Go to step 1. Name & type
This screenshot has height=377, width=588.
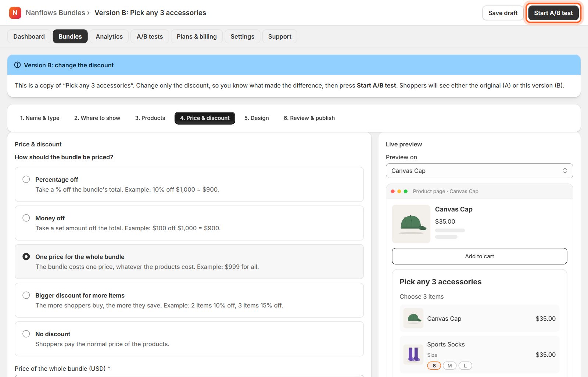(40, 118)
